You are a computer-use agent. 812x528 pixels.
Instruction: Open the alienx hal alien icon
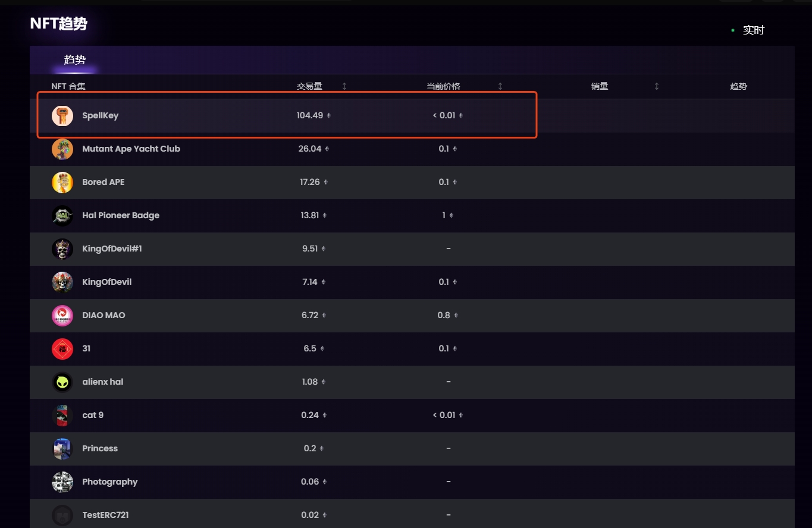tap(62, 382)
